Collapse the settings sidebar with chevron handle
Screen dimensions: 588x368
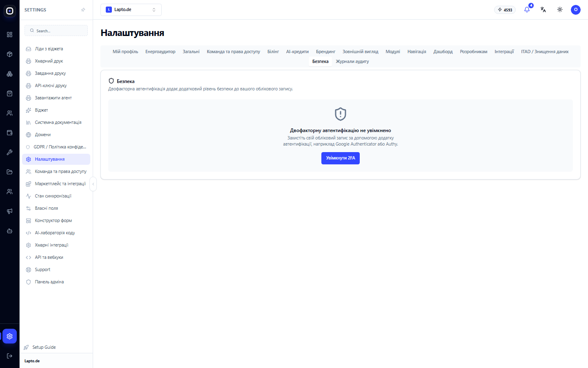[93, 184]
